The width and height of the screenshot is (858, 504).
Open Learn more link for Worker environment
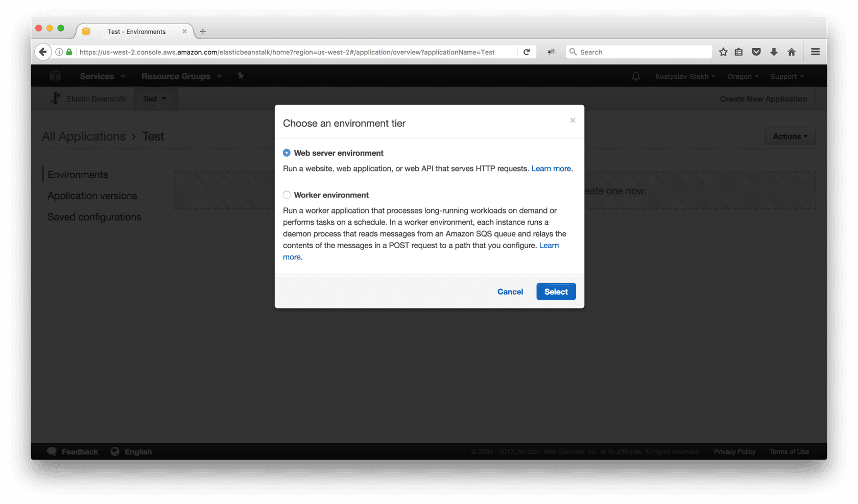tap(549, 245)
